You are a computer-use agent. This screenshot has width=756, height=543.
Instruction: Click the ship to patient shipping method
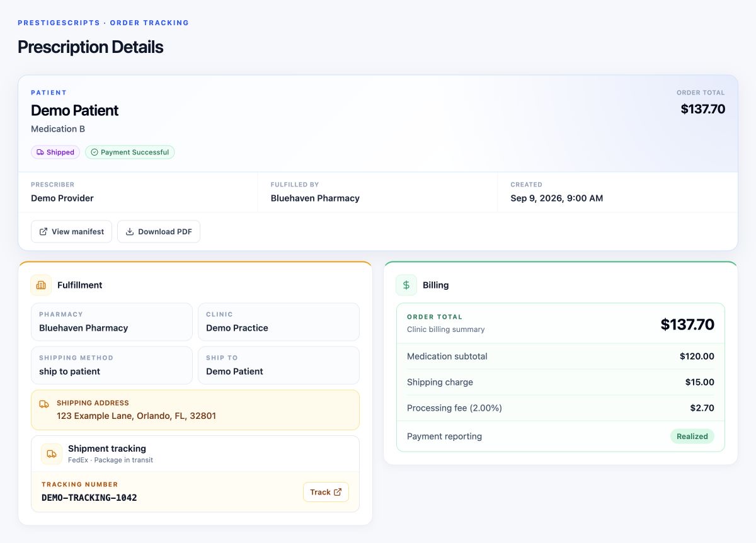[x=112, y=365]
